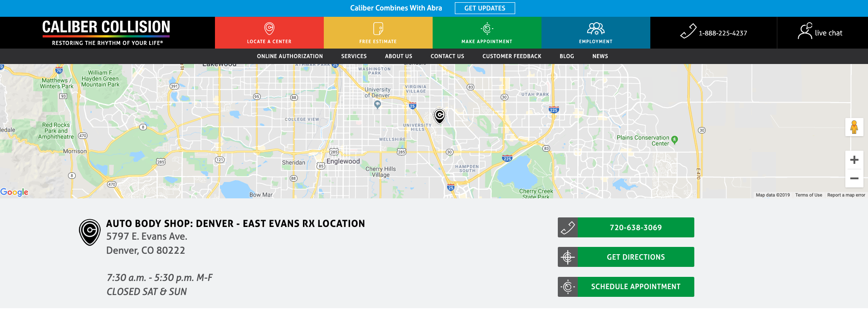
Task: Click the Caliber map pin marker
Action: 439,116
